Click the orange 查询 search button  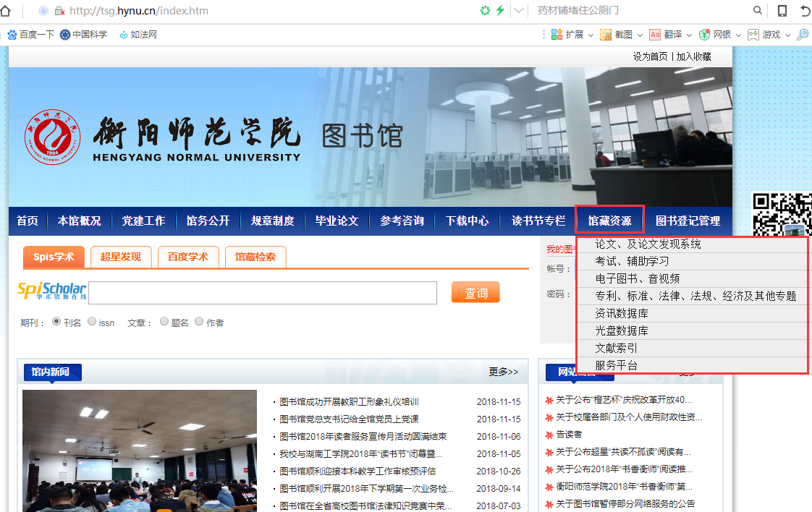475,292
